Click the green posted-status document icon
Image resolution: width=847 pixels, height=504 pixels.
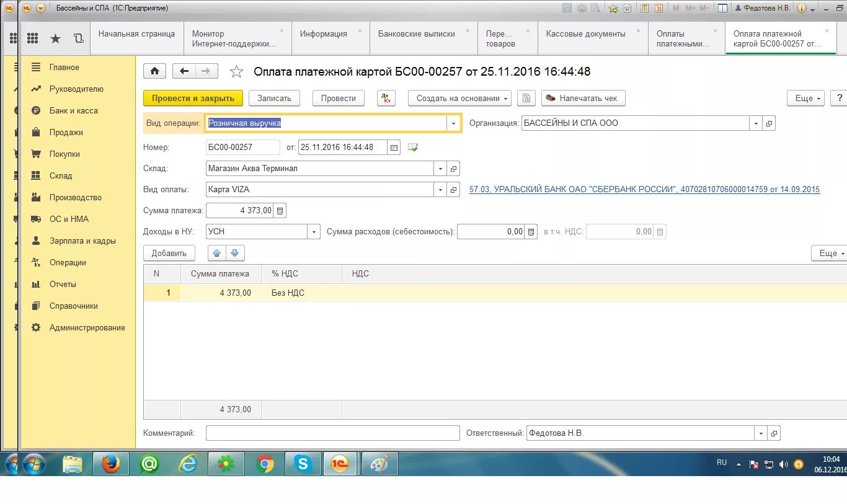412,148
